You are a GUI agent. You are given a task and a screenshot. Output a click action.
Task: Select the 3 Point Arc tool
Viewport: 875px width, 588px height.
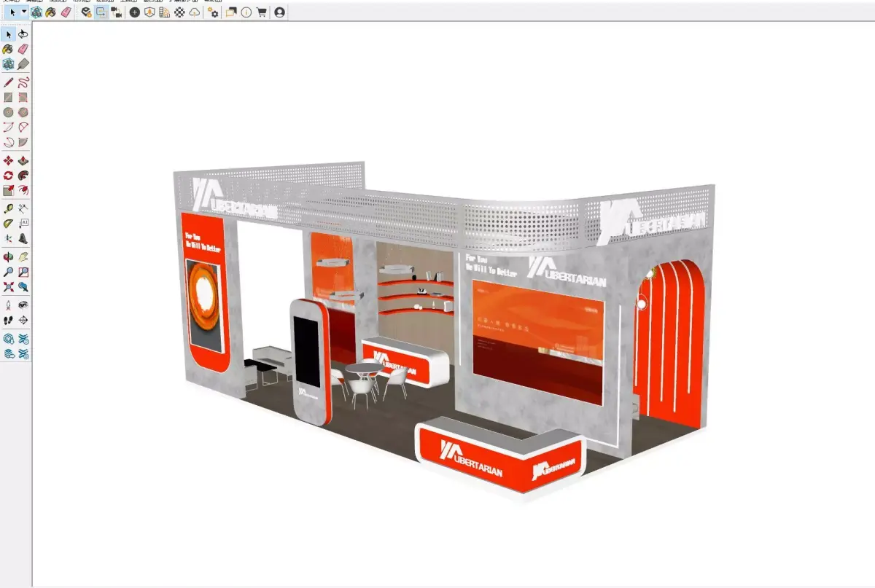coord(8,142)
